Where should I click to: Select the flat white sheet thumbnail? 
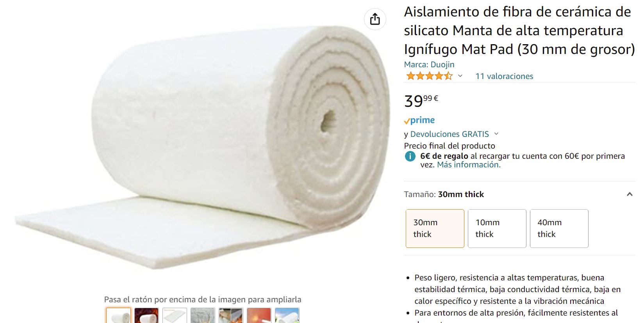[175, 316]
